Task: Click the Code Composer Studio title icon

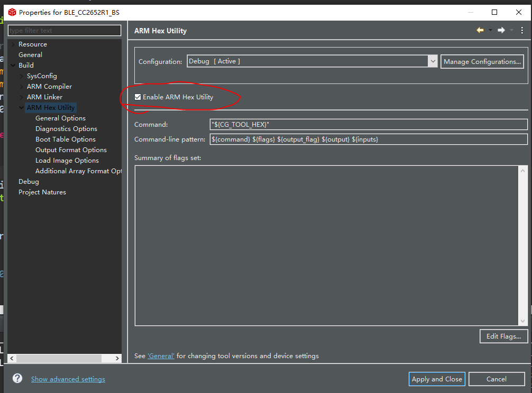Action: coord(12,12)
